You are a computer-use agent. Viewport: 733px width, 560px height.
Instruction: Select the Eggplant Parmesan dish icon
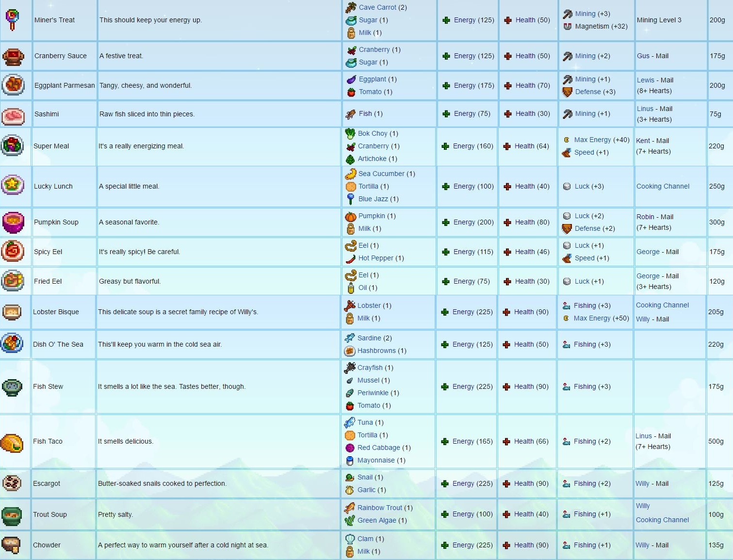click(x=13, y=85)
